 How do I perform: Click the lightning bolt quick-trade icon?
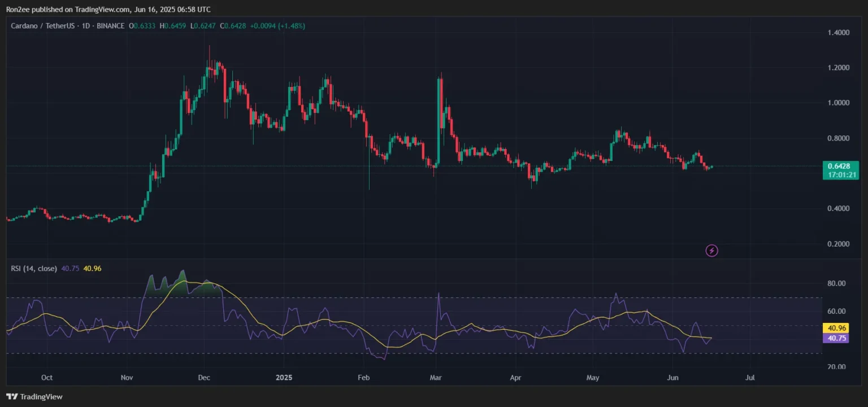(712, 251)
